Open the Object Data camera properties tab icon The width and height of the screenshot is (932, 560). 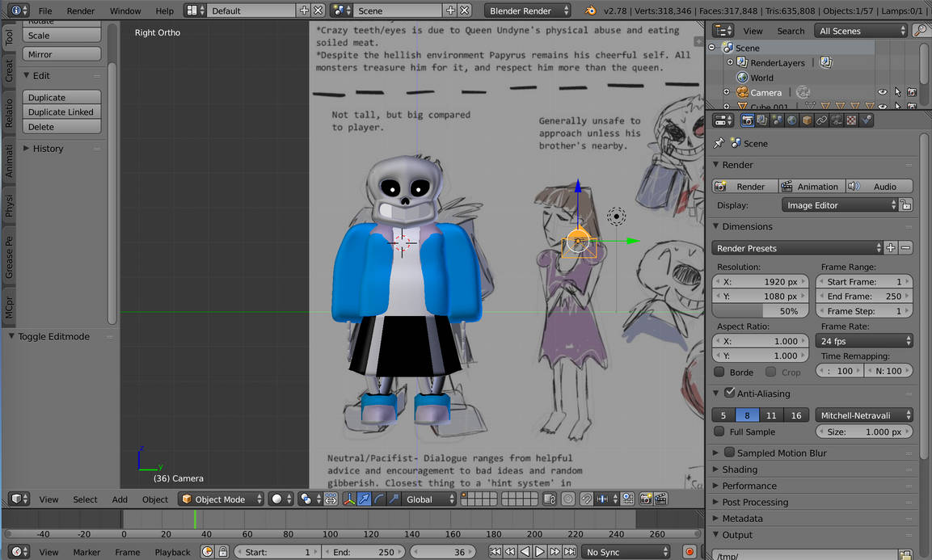pyautogui.click(x=837, y=120)
